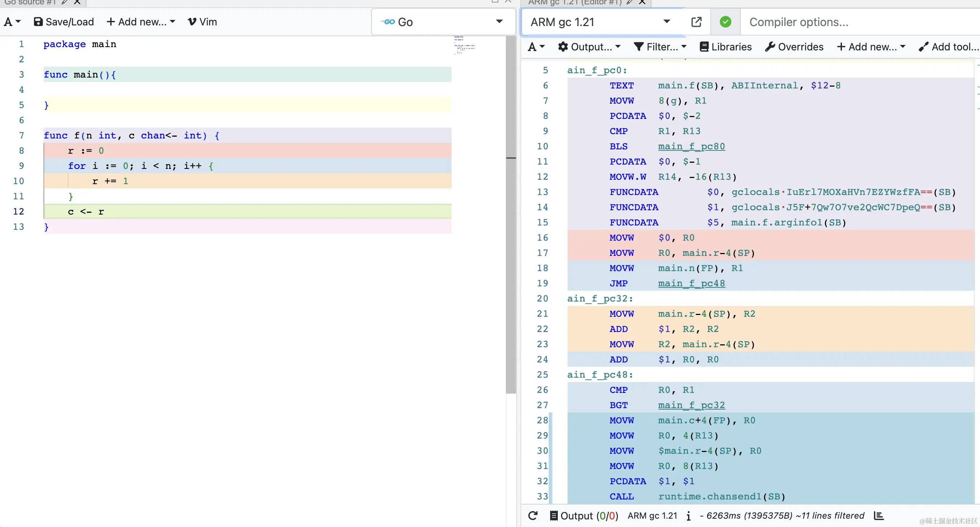Open the Filter options dropdown
Viewport: 980px width, 527px height.
pyautogui.click(x=660, y=47)
